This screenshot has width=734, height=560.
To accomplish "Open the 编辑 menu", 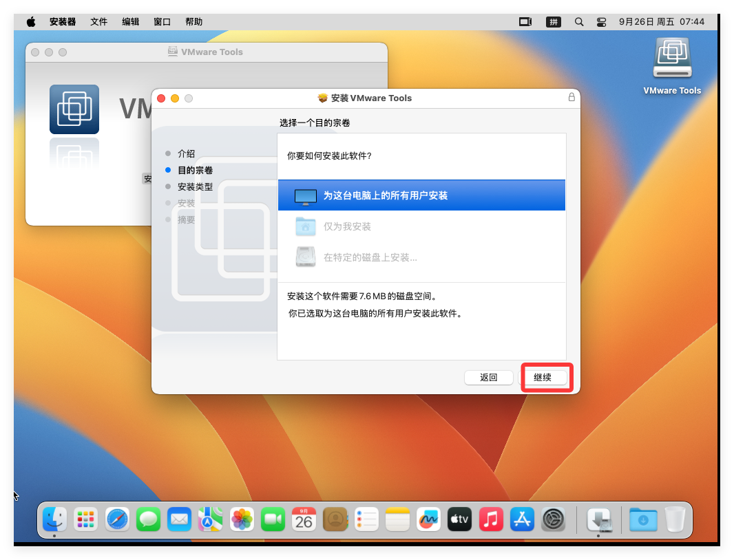I will tap(131, 21).
